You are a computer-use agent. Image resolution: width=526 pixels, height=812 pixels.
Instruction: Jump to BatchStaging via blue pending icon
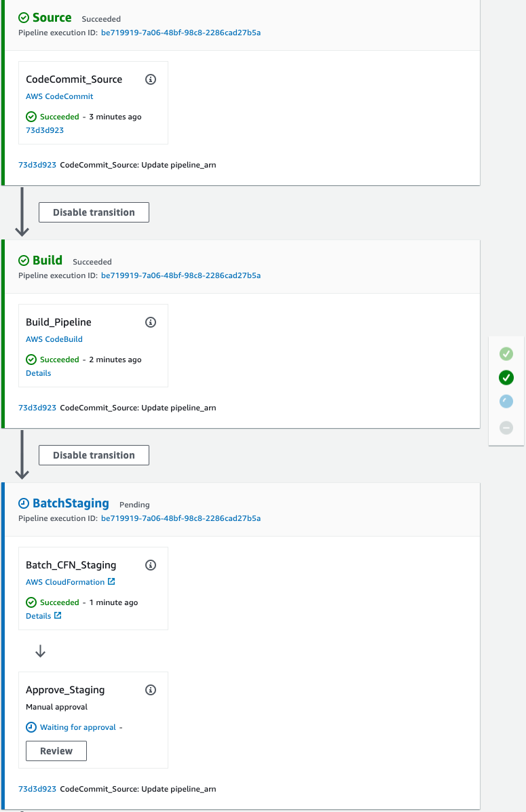pos(506,402)
